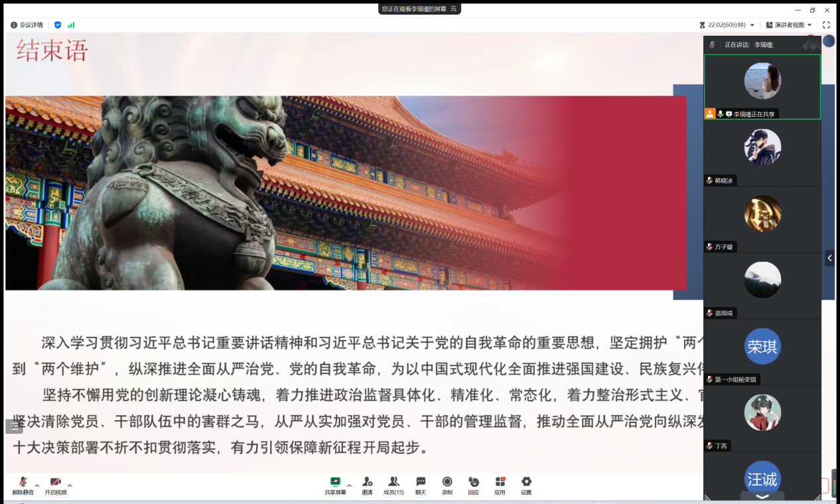Select 韩晓冰's participant video tile
The image size is (840, 504).
click(x=762, y=153)
